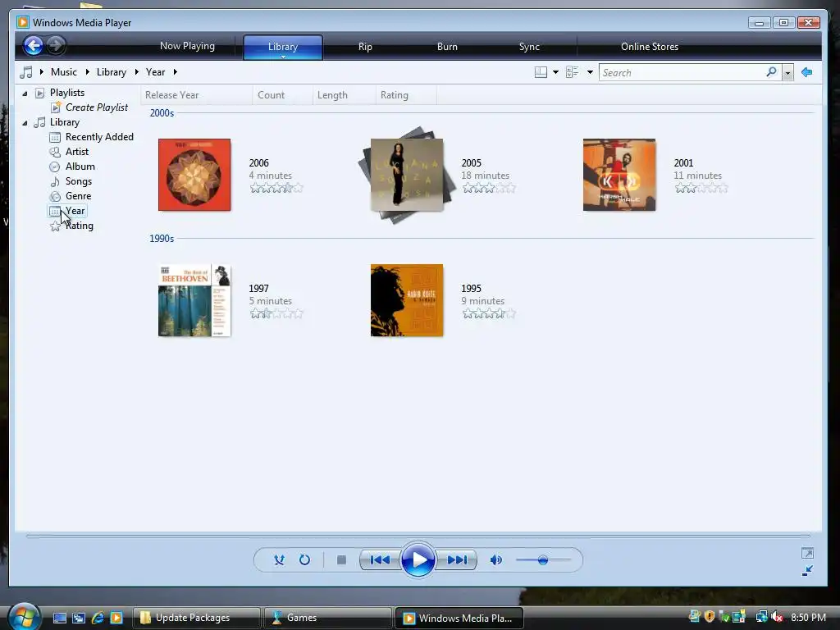Go back with the blue Back arrow
The width and height of the screenshot is (840, 630).
tap(33, 46)
